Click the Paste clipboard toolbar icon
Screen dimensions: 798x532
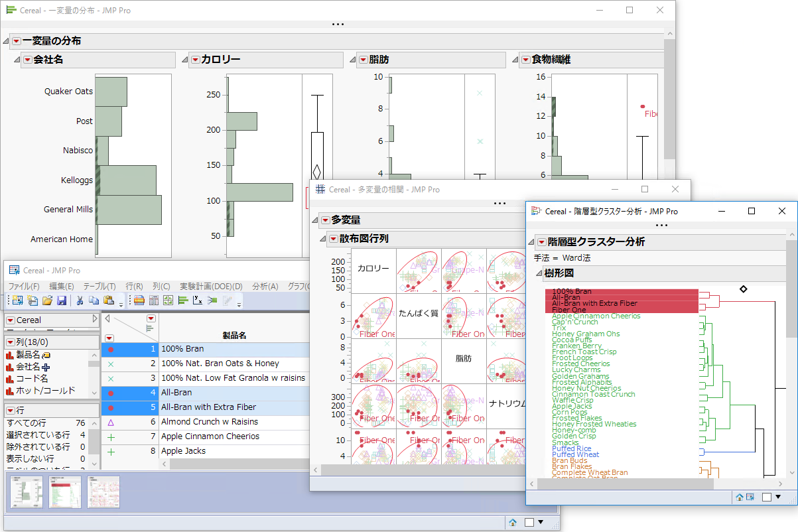click(x=108, y=300)
